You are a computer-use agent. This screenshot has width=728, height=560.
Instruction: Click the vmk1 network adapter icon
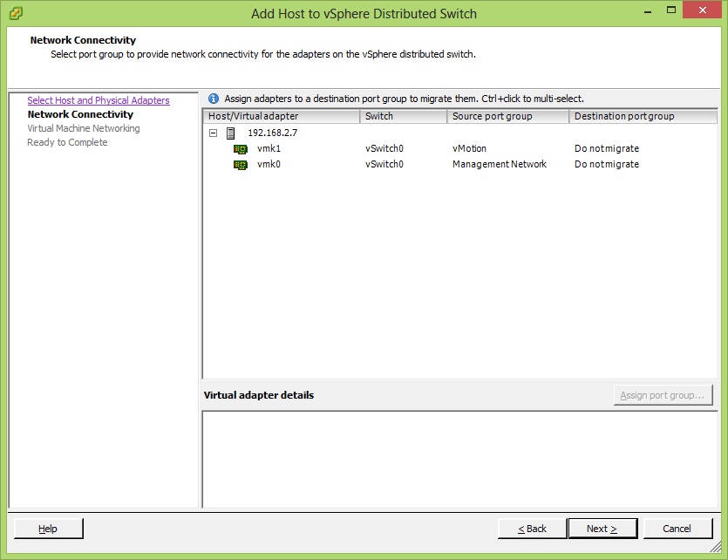click(241, 149)
